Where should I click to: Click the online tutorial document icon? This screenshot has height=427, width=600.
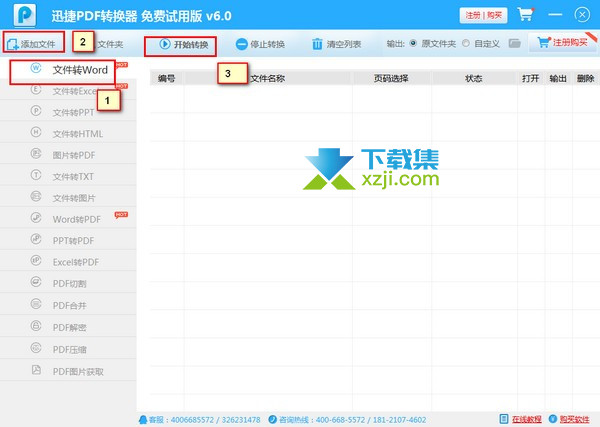click(504, 419)
